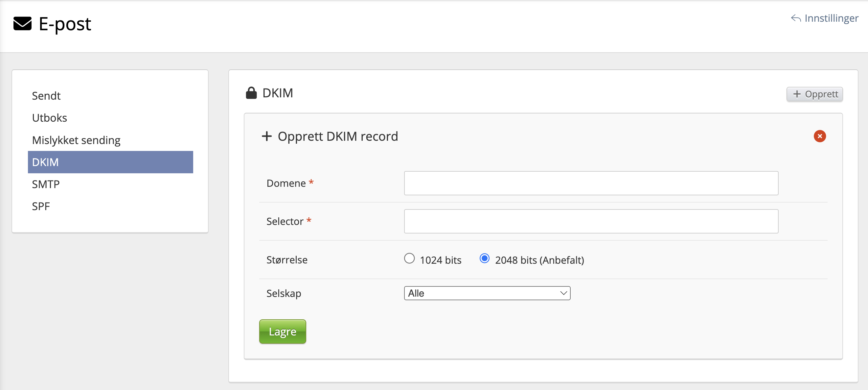The width and height of the screenshot is (868, 390).
Task: Click the Opprett button
Action: [814, 94]
